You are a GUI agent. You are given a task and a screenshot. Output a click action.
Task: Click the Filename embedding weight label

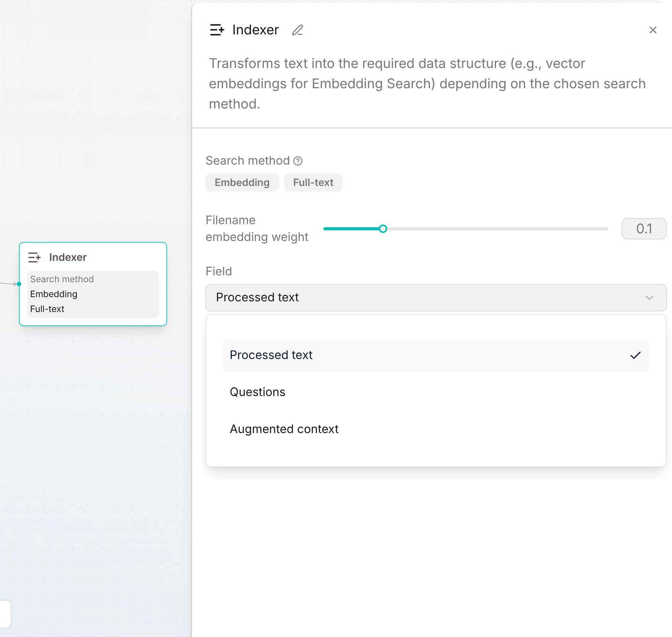(x=257, y=228)
